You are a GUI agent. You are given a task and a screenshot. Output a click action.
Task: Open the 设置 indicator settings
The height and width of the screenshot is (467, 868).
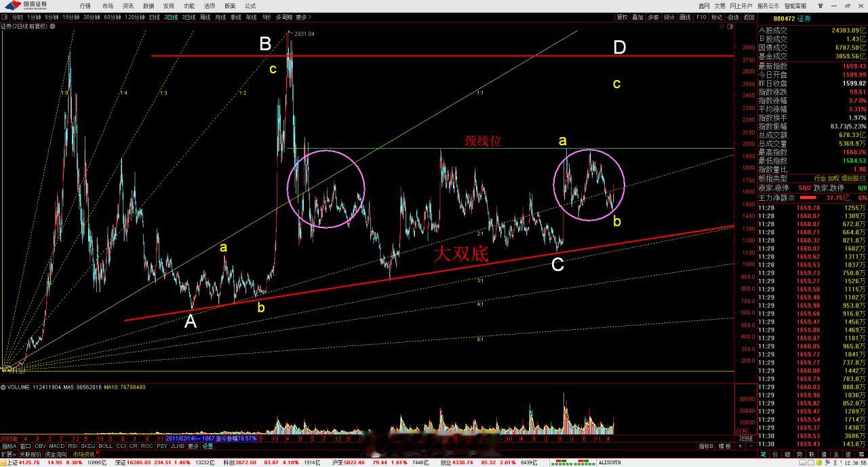pyautogui.click(x=208, y=446)
